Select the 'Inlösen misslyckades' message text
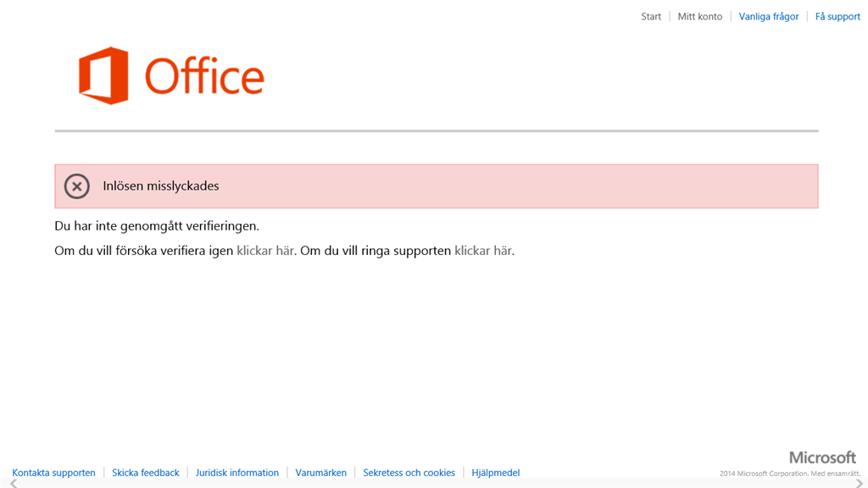The image size is (868, 488). (x=161, y=186)
